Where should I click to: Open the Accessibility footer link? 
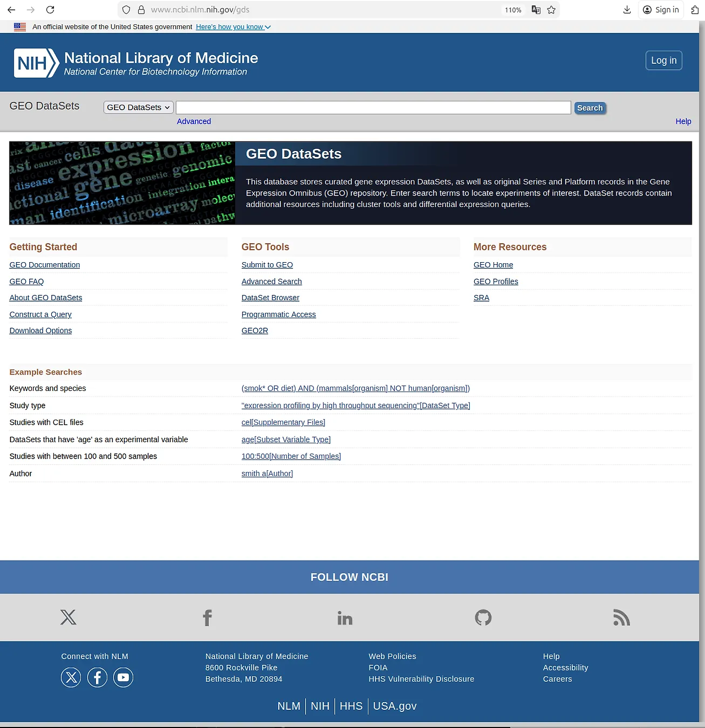coord(566,667)
